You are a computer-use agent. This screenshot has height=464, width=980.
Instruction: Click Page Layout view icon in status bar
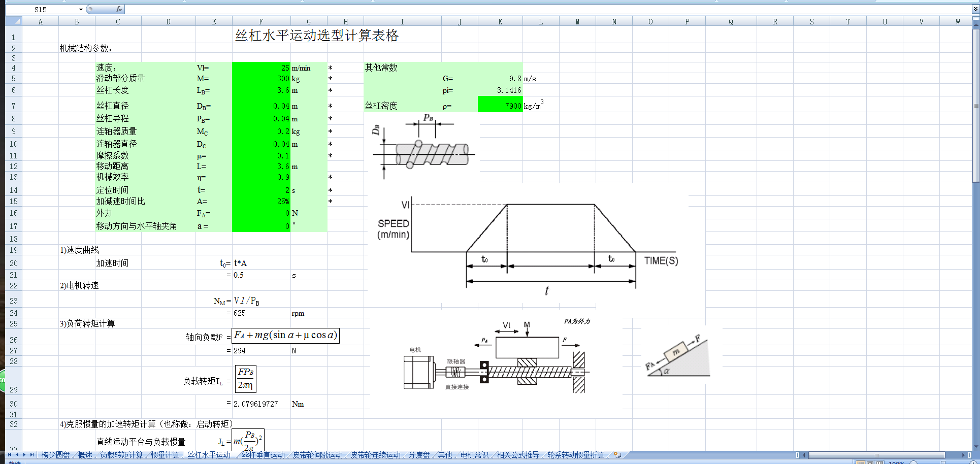[x=869, y=462]
